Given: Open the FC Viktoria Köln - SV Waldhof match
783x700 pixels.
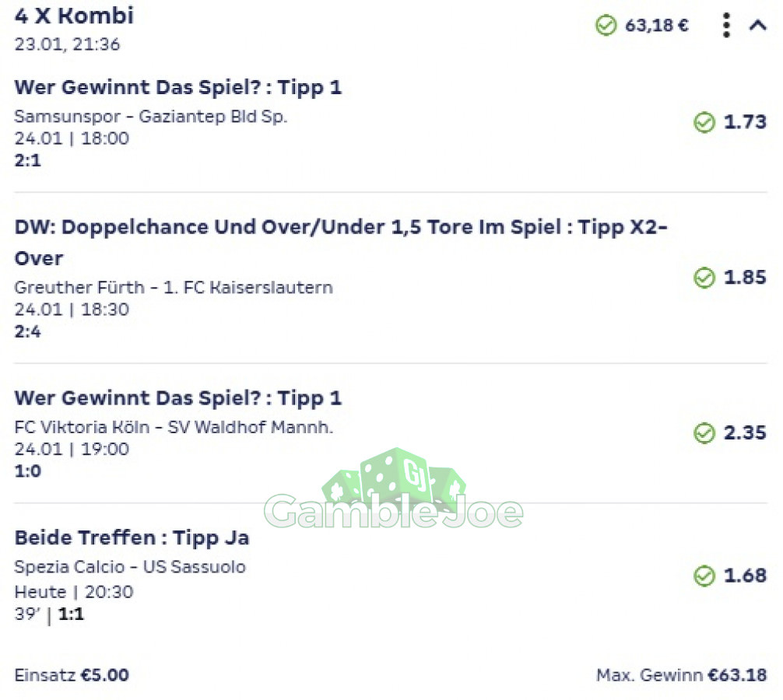Looking at the screenshot, I should coord(174,427).
